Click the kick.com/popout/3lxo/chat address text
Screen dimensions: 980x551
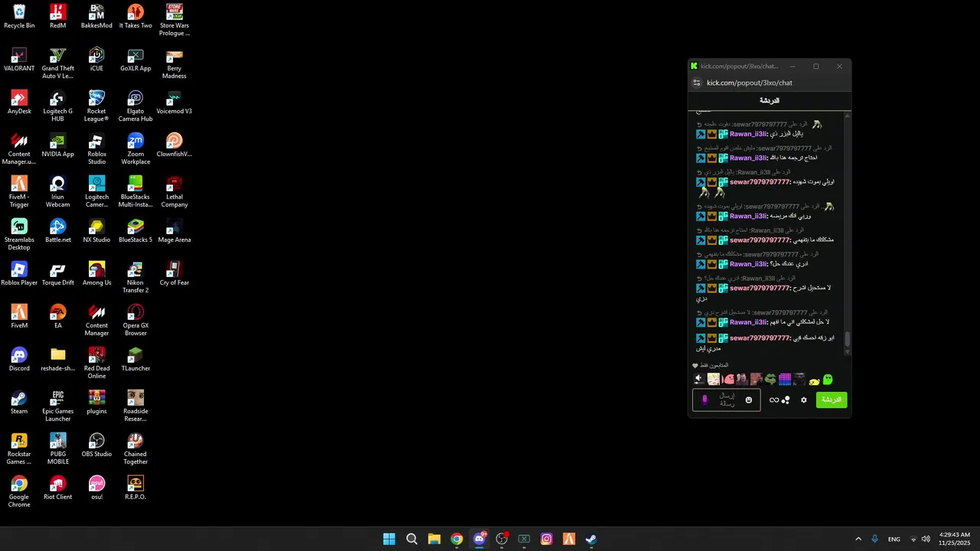(750, 83)
